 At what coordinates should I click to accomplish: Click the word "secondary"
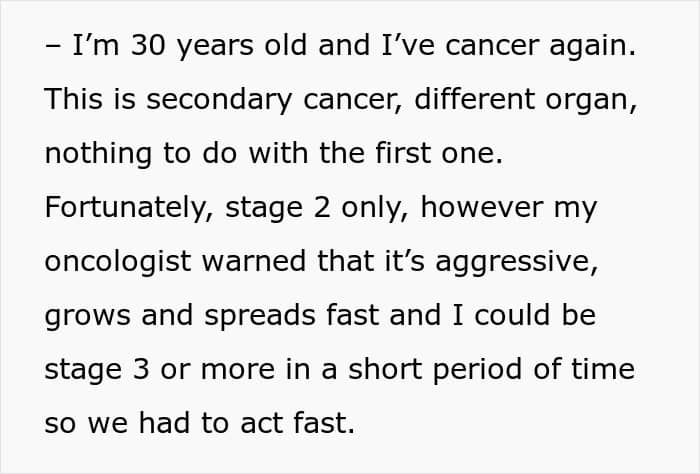point(205,102)
